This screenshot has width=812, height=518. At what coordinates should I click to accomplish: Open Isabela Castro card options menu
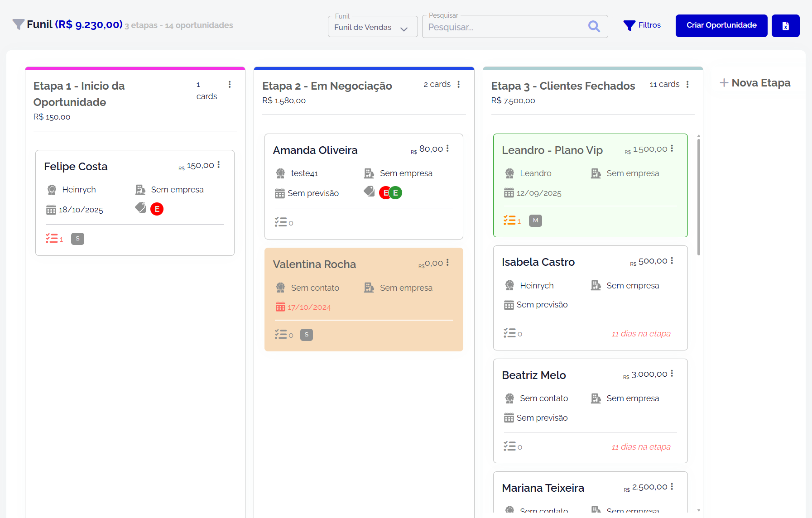tap(672, 261)
